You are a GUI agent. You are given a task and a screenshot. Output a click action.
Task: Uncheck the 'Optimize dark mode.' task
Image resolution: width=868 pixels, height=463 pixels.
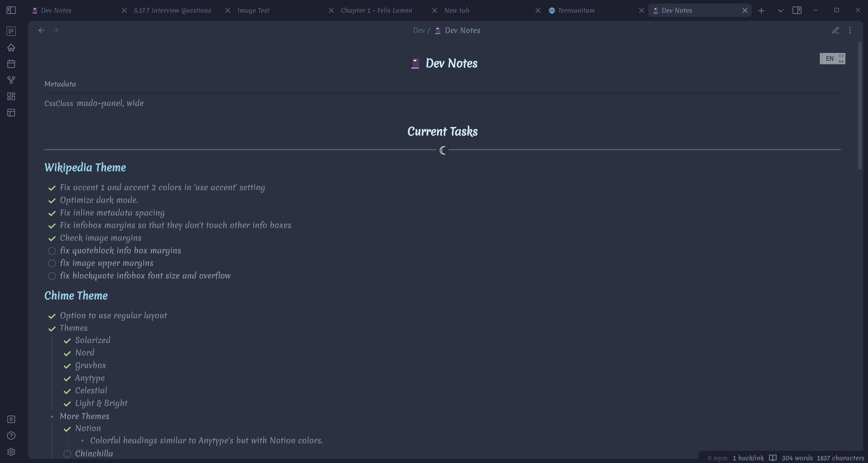(52, 201)
